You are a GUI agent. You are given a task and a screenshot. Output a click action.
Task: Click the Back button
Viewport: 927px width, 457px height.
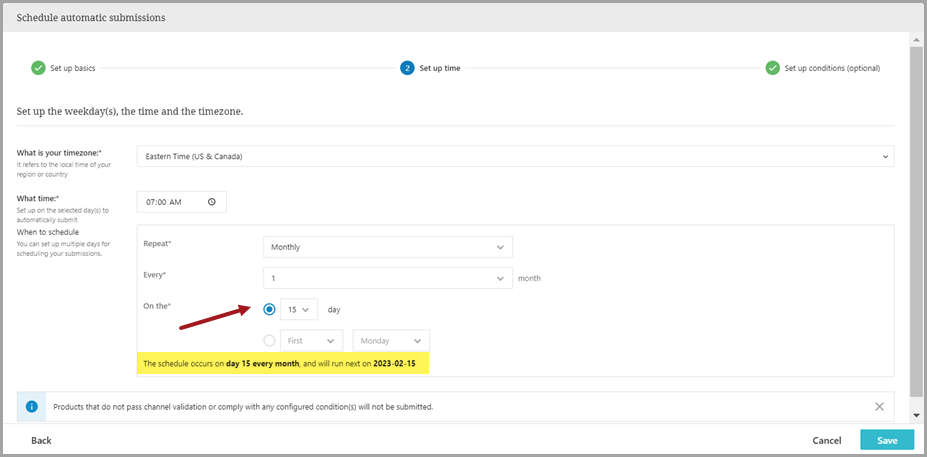click(41, 440)
